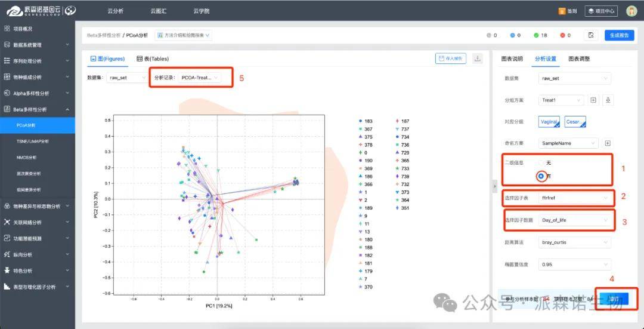
Task: Select the 无 radio for 二级信息
Action: (x=541, y=163)
